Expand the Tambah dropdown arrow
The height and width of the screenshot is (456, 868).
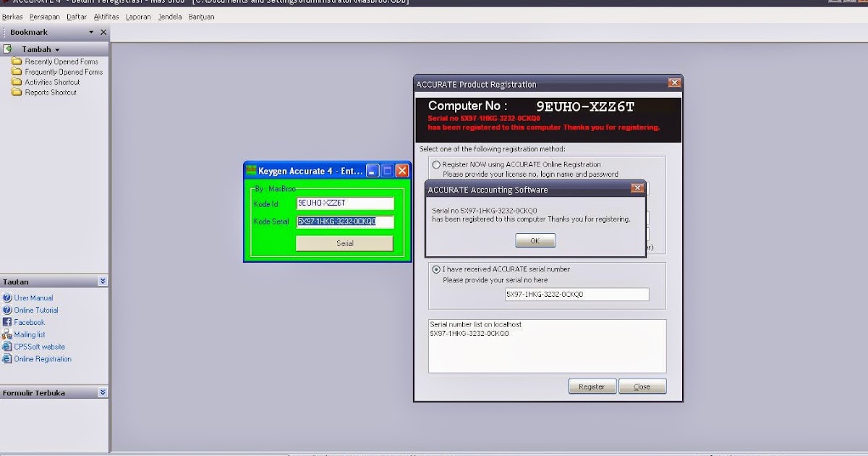point(57,50)
